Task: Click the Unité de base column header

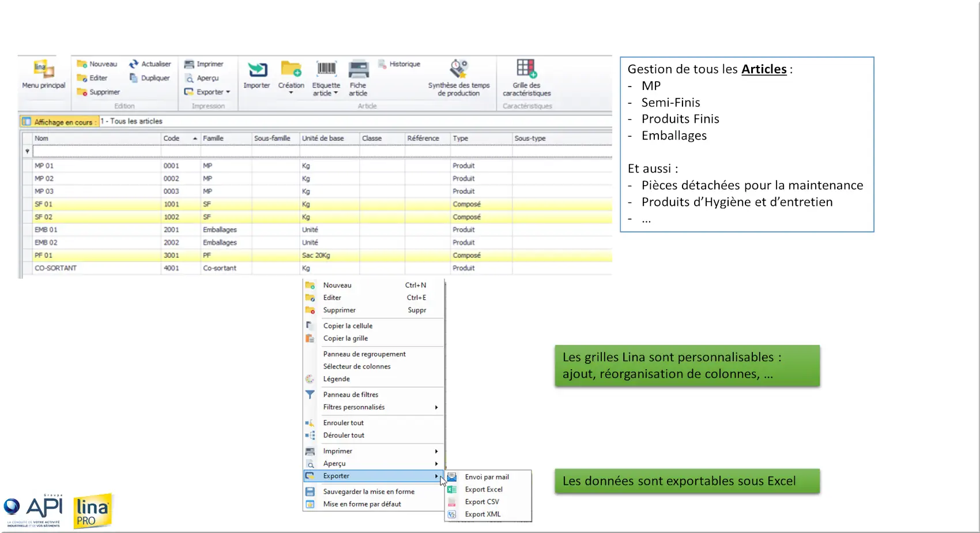Action: [x=330, y=138]
